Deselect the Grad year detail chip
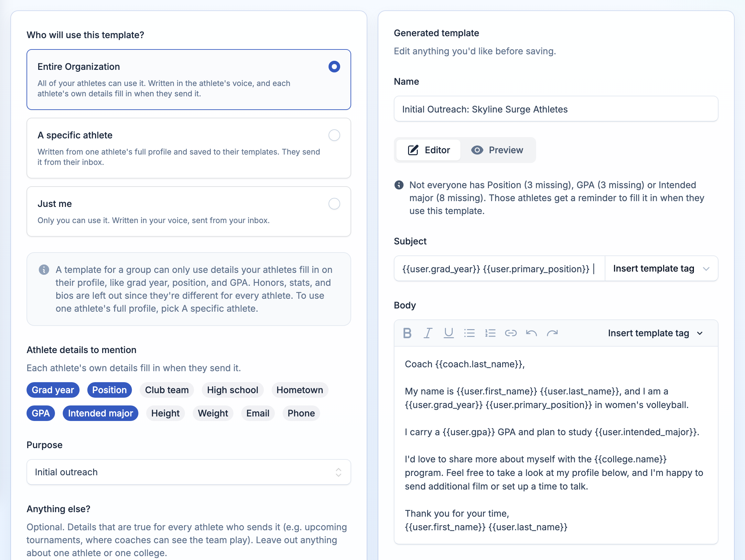The image size is (745, 560). click(x=53, y=390)
